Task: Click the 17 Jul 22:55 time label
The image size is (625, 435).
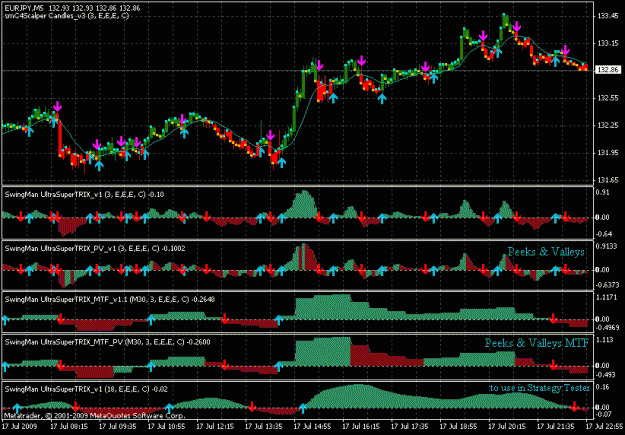Action: (x=604, y=426)
